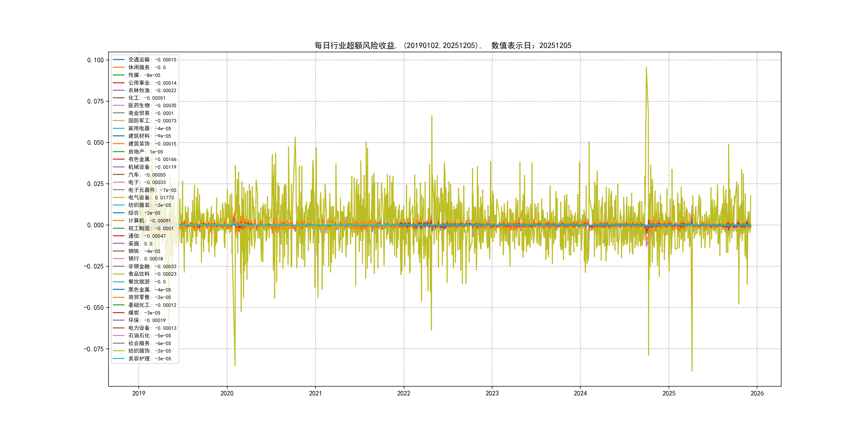
Task: Click the 美容护理 cyan legend line
Action: coord(119,358)
